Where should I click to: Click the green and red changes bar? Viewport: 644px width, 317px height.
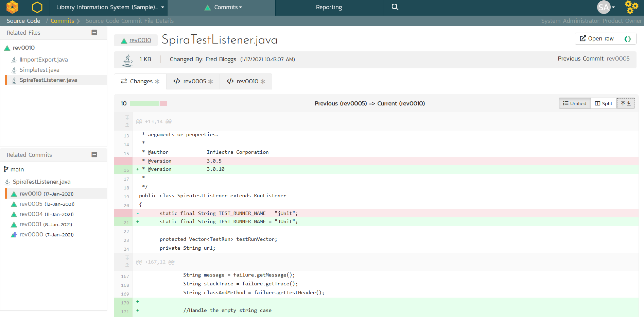148,103
